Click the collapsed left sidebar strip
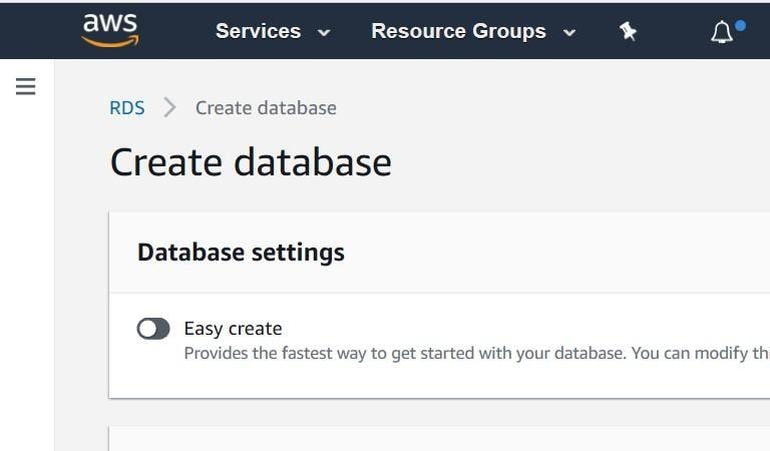The image size is (770, 451). click(x=26, y=280)
